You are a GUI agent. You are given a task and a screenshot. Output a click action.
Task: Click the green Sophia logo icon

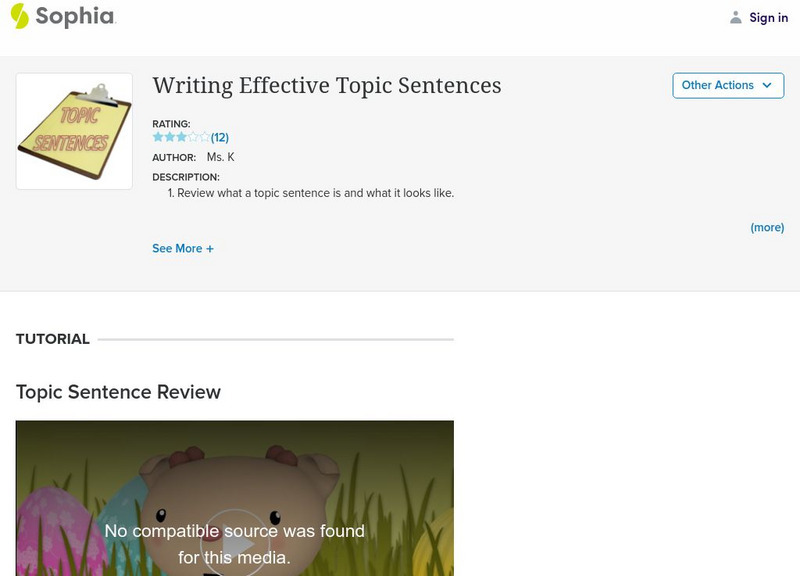[x=19, y=16]
